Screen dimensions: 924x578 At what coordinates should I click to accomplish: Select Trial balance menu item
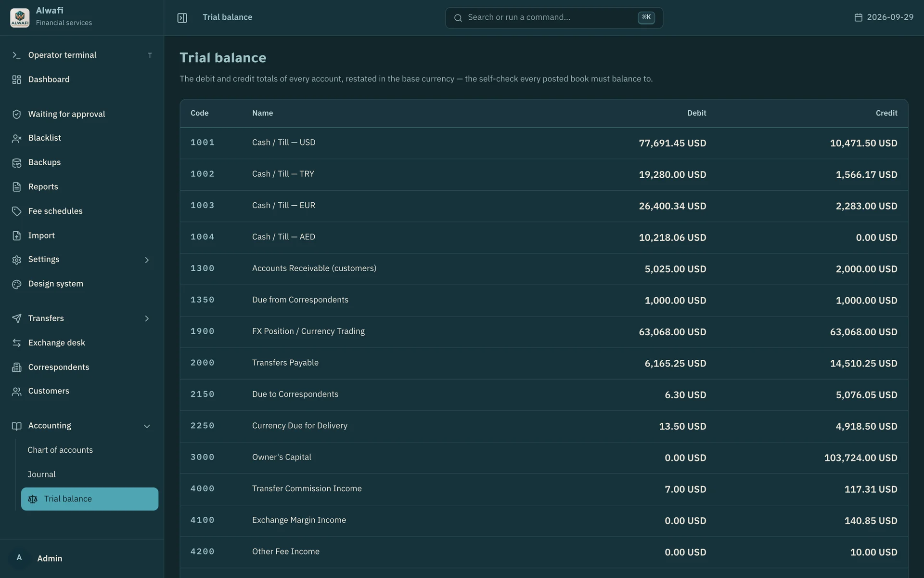tap(90, 499)
